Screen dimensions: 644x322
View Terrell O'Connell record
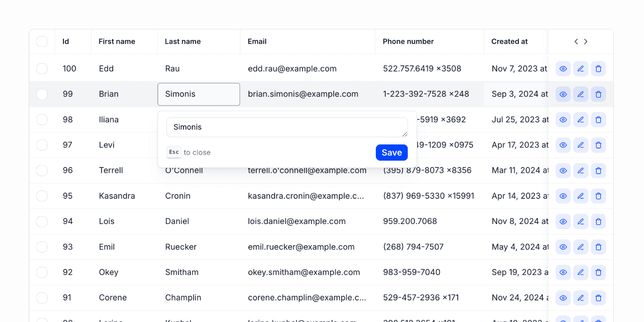coord(563,171)
